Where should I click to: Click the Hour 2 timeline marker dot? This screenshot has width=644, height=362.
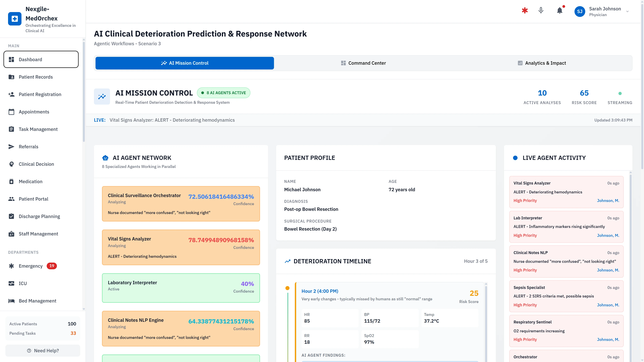click(x=287, y=288)
